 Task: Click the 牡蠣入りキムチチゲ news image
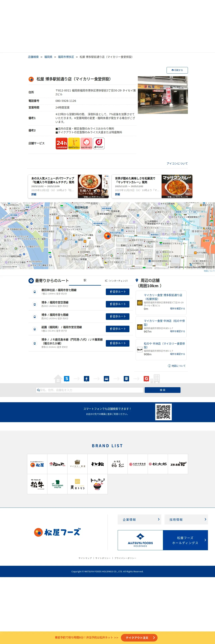(x=93, y=187)
